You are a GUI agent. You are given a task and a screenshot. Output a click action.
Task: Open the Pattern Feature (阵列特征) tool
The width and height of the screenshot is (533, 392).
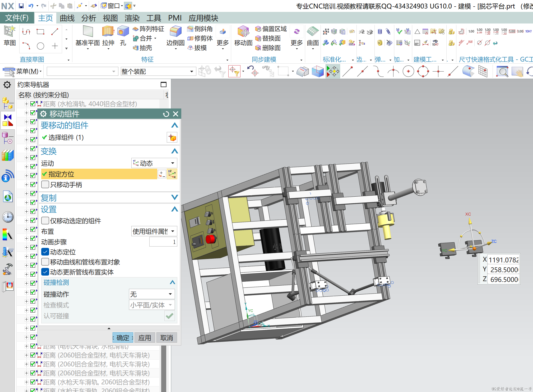(149, 29)
